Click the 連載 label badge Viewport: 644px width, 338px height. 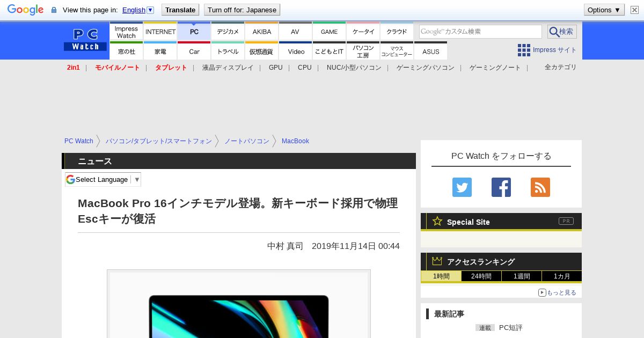pos(485,328)
